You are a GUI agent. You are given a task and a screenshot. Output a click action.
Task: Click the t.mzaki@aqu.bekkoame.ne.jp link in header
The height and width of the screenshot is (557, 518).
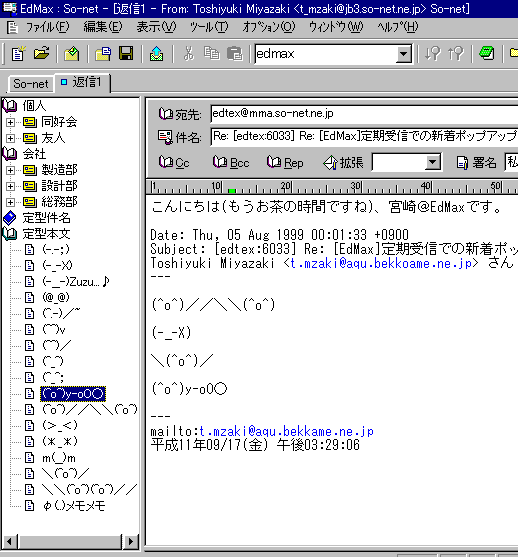381,264
